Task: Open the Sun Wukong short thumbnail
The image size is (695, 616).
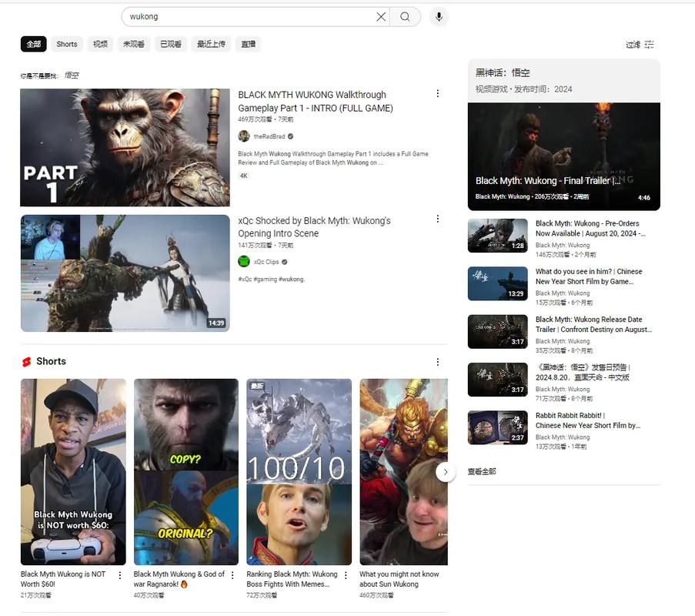Action: pos(404,471)
